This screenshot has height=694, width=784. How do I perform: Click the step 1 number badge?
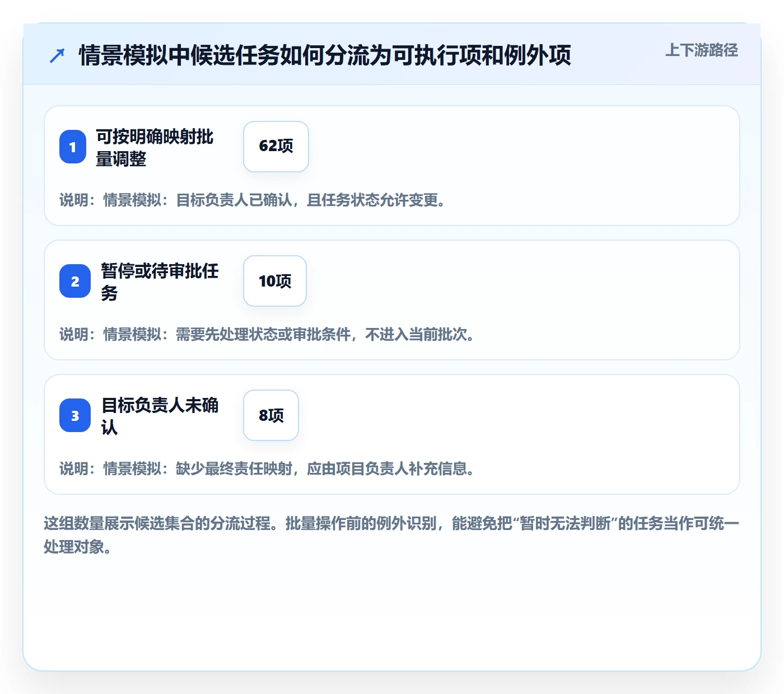click(73, 147)
